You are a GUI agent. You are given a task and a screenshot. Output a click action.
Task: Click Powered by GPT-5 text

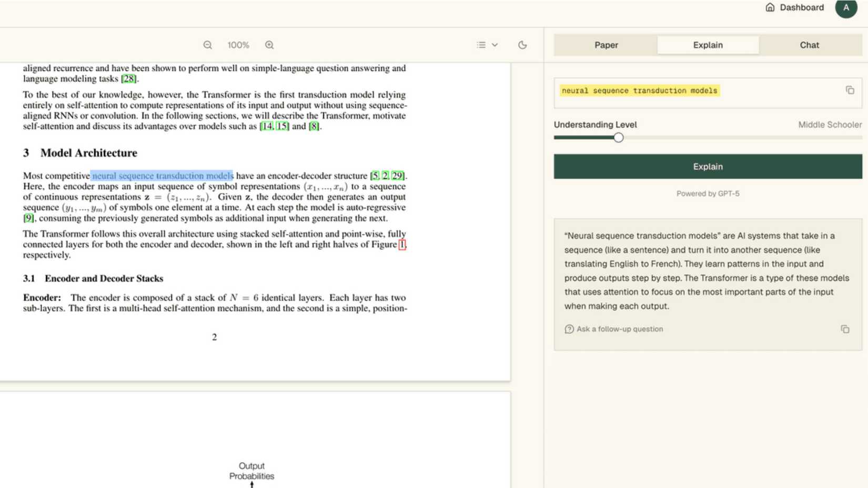[x=708, y=194]
